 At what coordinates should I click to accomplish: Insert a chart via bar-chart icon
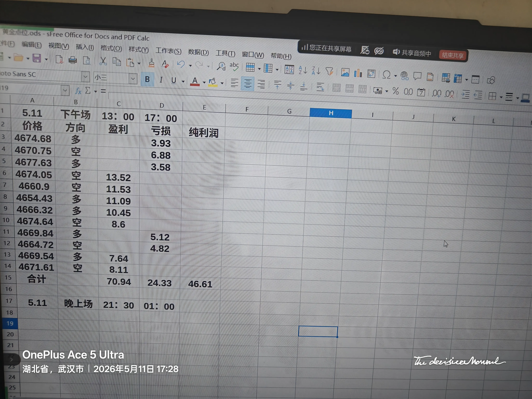(358, 73)
